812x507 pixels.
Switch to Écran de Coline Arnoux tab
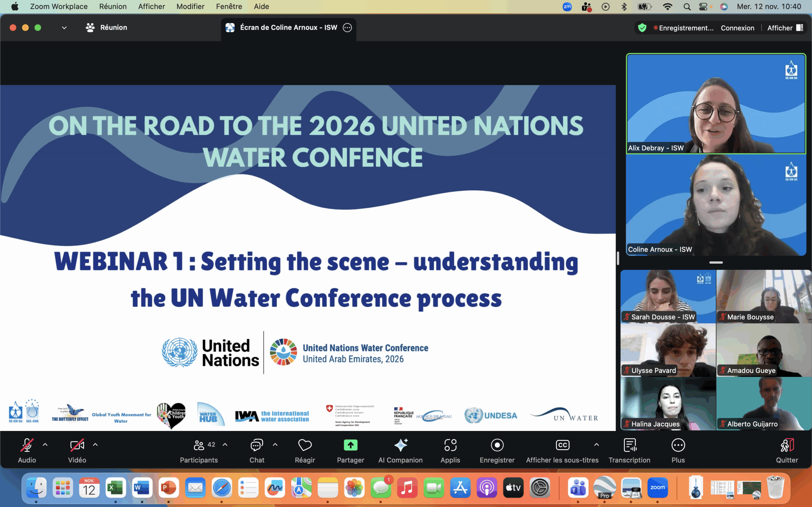point(288,28)
